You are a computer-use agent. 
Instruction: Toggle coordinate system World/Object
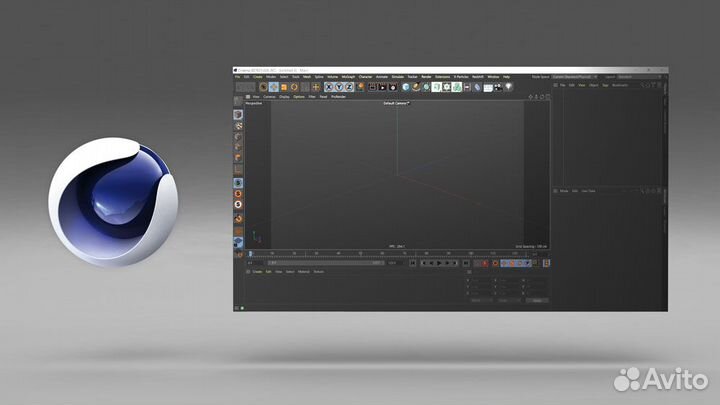tap(360, 87)
